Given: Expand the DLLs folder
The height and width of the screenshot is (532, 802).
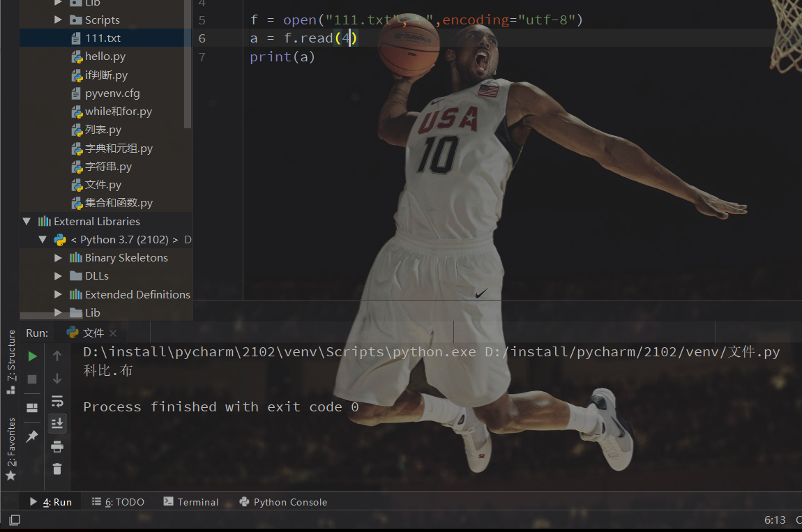Looking at the screenshot, I should pyautogui.click(x=59, y=275).
